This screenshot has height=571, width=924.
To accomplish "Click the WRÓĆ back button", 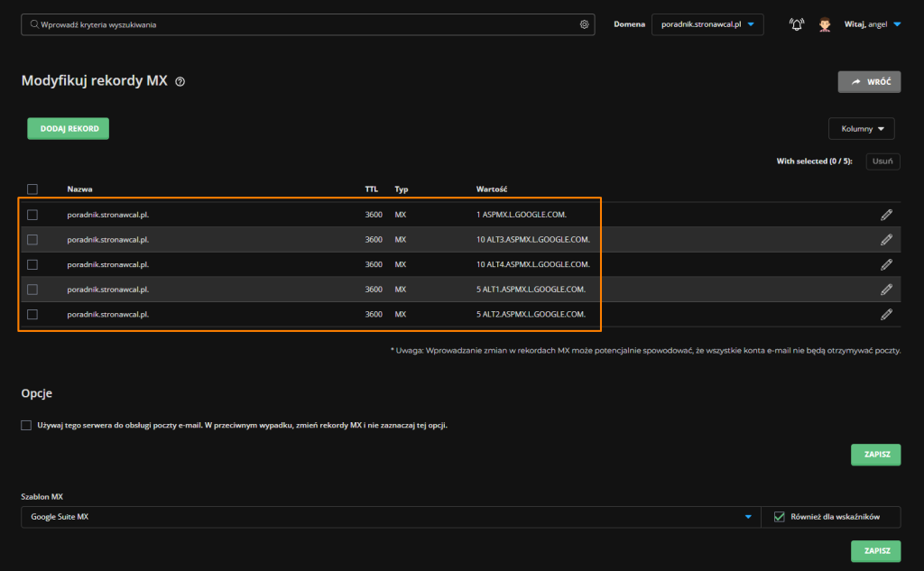I will pos(869,82).
